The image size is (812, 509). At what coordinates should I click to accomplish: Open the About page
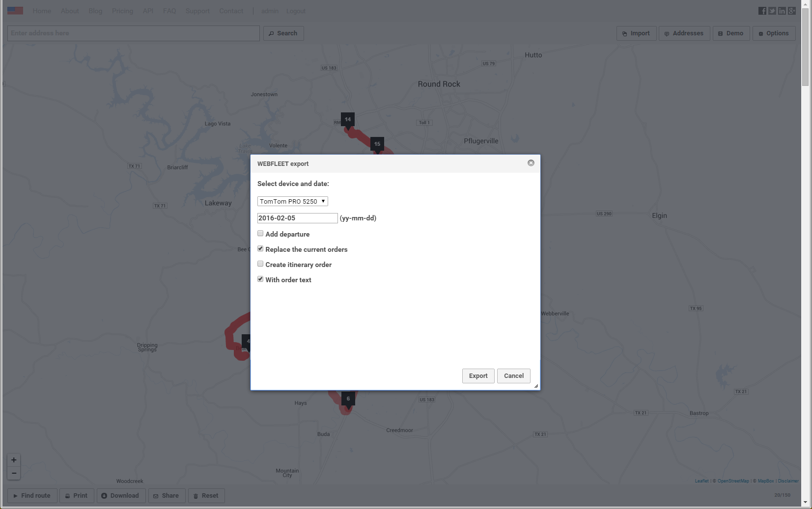tap(70, 11)
